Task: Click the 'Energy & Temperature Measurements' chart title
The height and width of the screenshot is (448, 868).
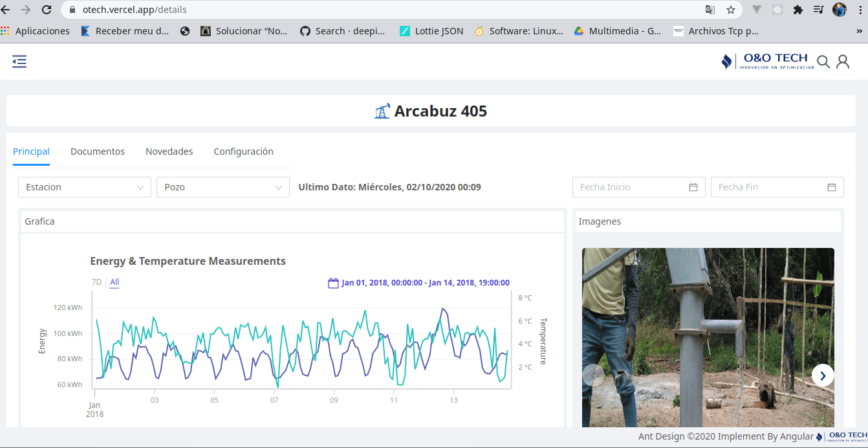Action: [x=188, y=262]
